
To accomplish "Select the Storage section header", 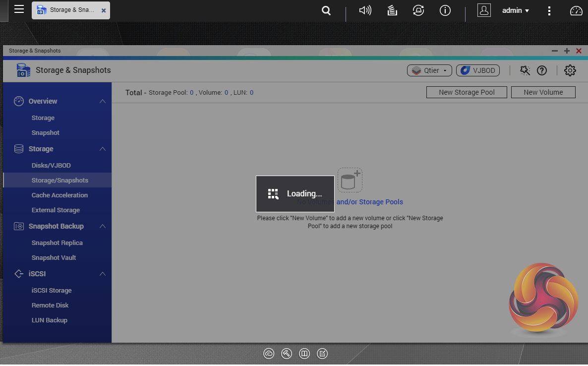I will click(41, 149).
